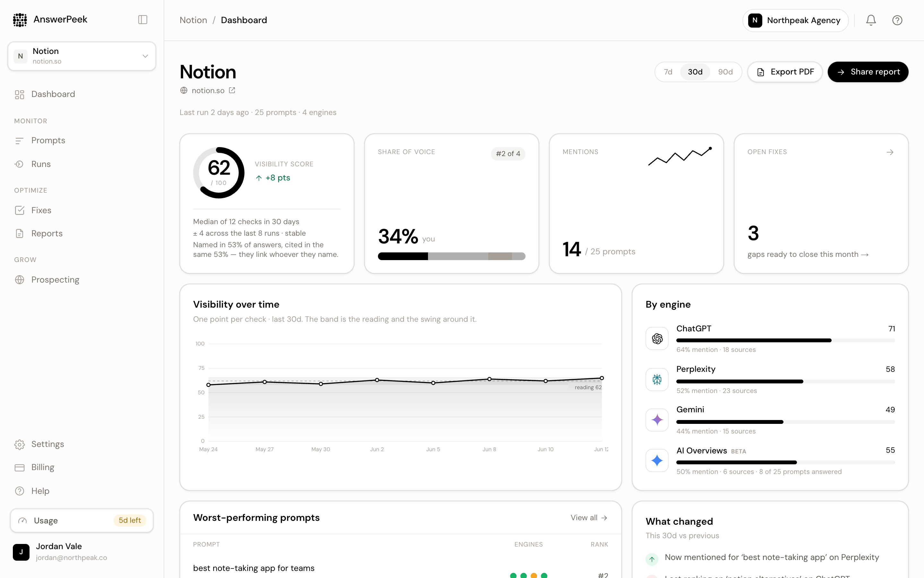Click the Northpeak Agency N avatar

755,20
